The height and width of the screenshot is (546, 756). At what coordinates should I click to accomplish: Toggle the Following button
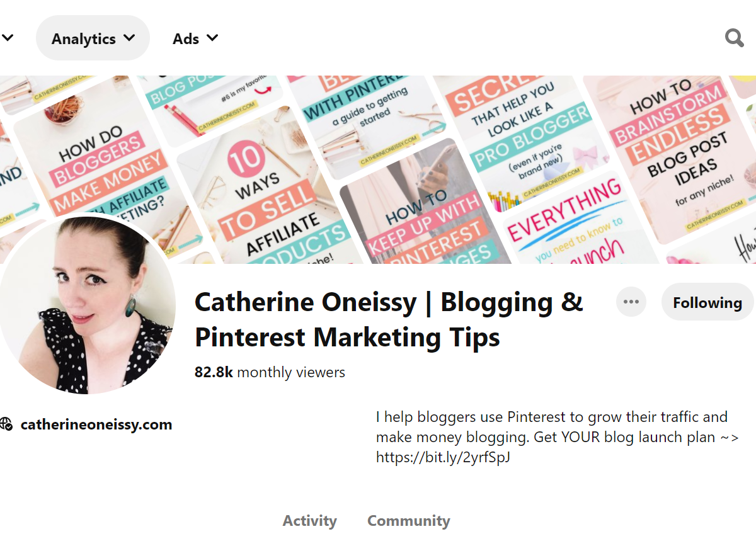click(x=707, y=303)
